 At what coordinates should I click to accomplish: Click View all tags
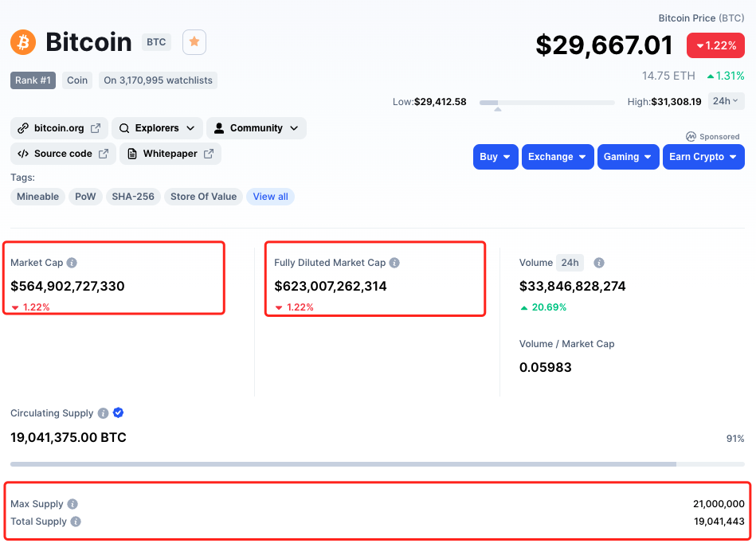[271, 197]
